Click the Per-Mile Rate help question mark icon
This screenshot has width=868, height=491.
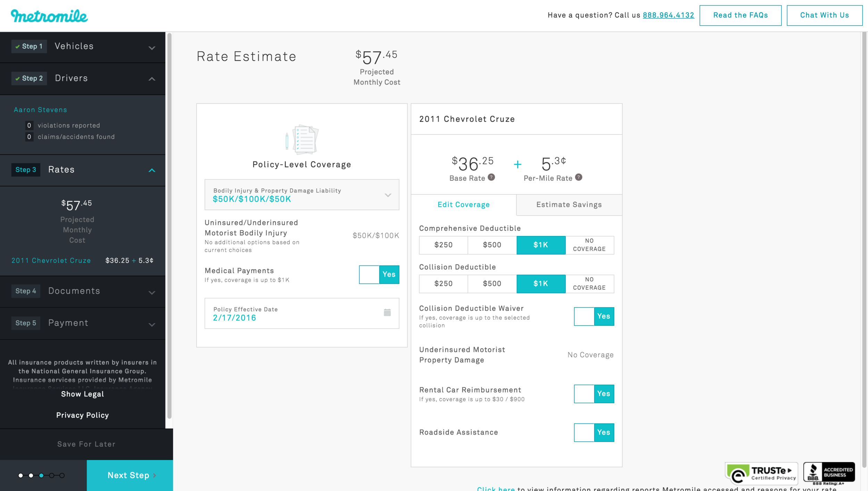[578, 177]
